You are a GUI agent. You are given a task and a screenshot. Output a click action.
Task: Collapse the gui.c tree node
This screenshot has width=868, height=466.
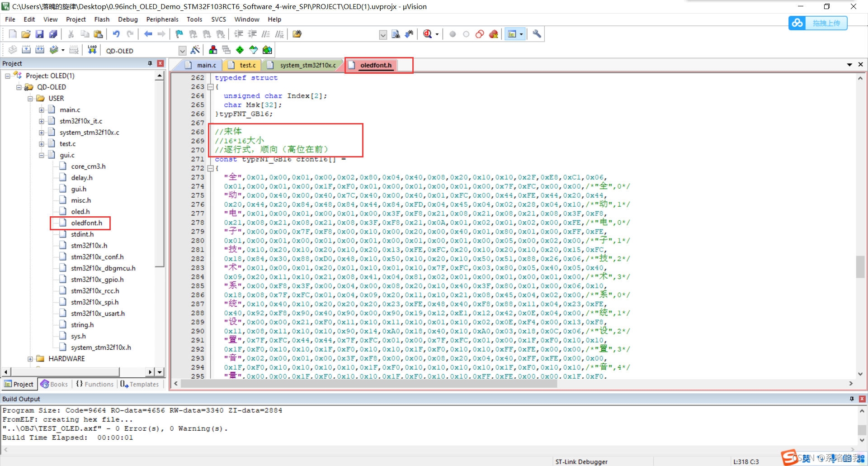click(42, 155)
